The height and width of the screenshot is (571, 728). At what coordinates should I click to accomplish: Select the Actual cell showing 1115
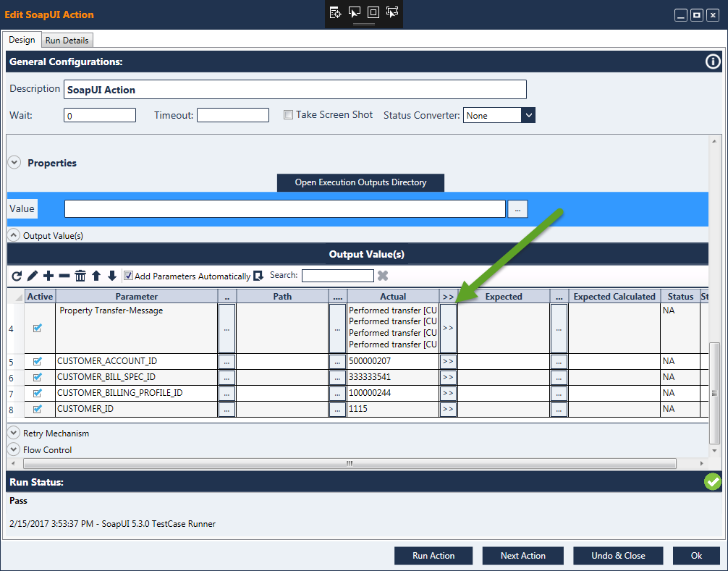[393, 410]
